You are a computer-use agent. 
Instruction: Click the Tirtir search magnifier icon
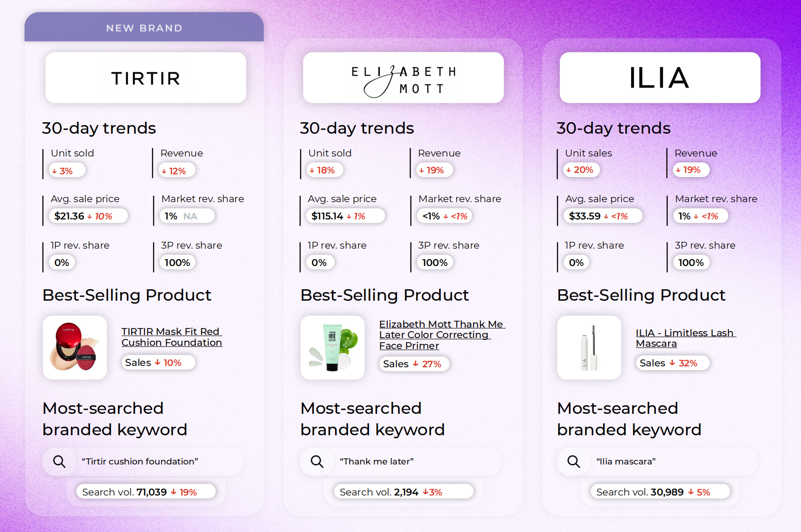59,461
